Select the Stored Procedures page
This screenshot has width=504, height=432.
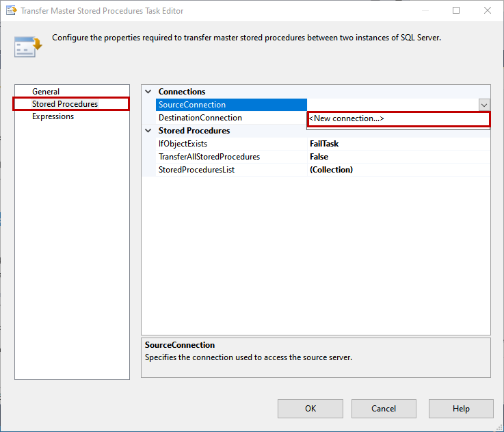[x=65, y=104]
